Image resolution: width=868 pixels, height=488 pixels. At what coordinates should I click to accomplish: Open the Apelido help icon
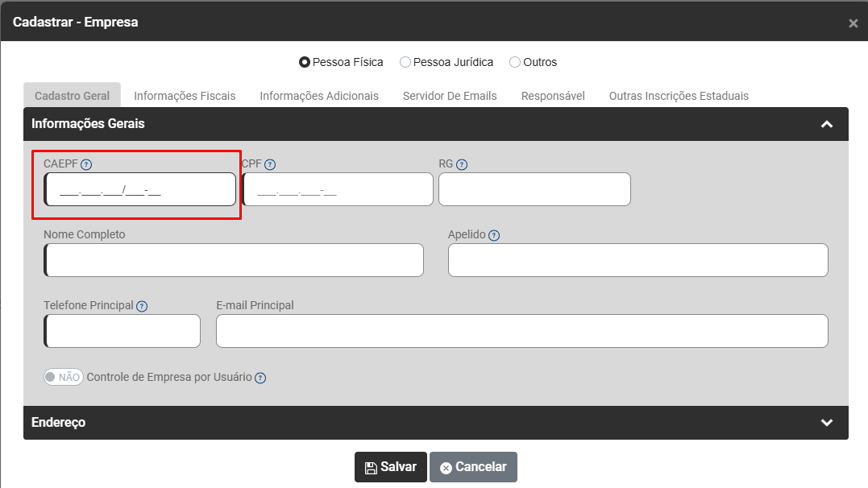(494, 235)
